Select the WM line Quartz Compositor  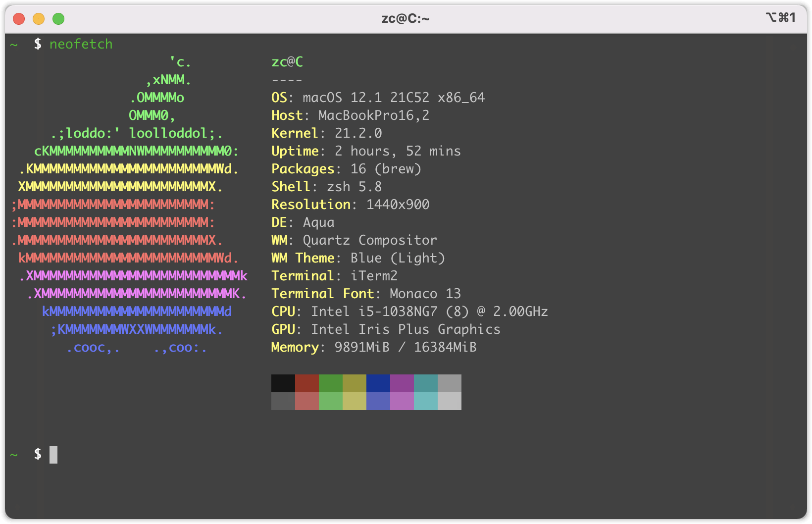tap(355, 240)
